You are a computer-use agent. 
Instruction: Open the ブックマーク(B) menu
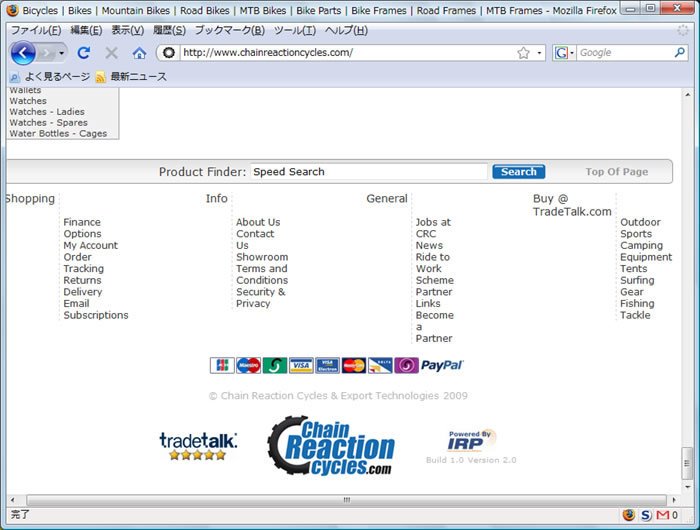229,30
